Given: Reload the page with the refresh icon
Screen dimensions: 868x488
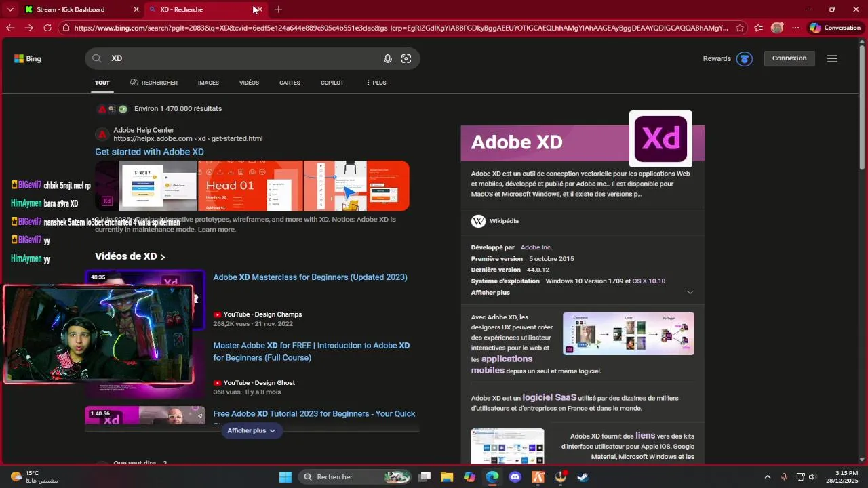Looking at the screenshot, I should (47, 28).
